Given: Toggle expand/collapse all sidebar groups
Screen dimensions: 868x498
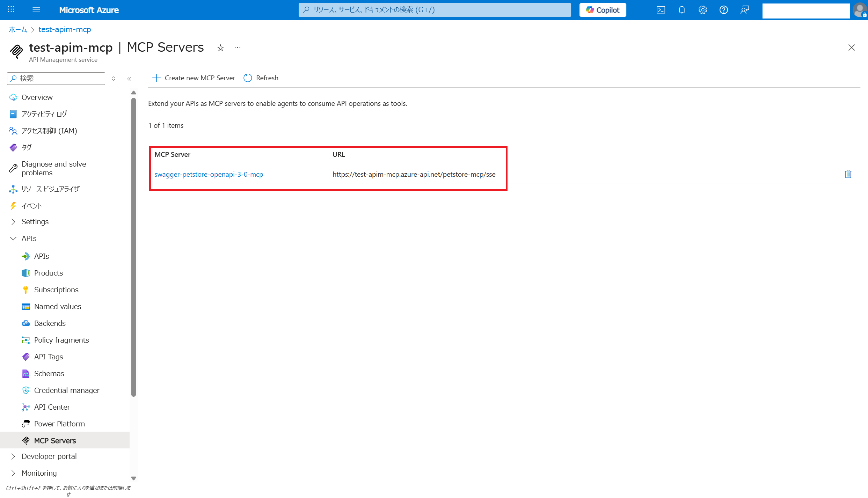Looking at the screenshot, I should point(114,79).
